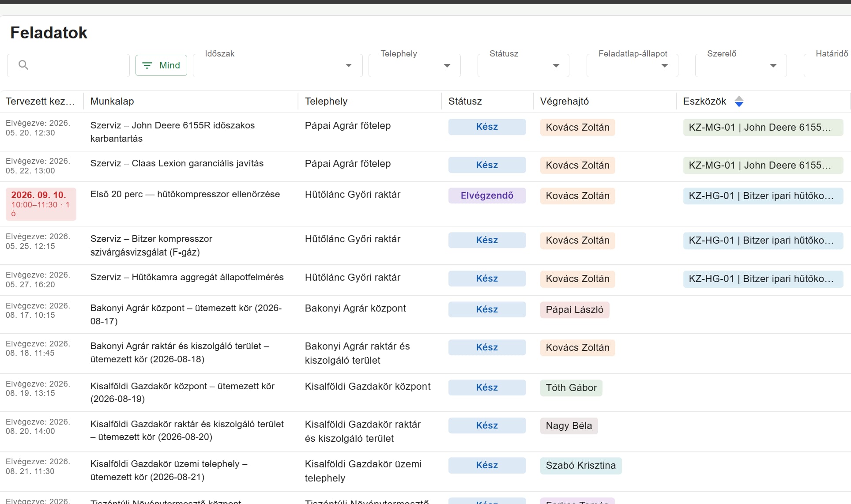Open the Határidő filter dropdown

pyautogui.click(x=828, y=65)
